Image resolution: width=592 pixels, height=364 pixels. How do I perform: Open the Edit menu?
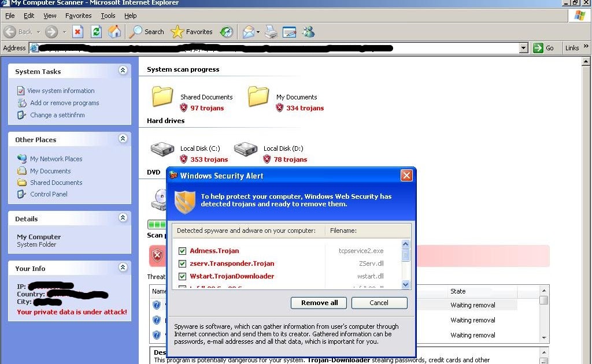29,16
